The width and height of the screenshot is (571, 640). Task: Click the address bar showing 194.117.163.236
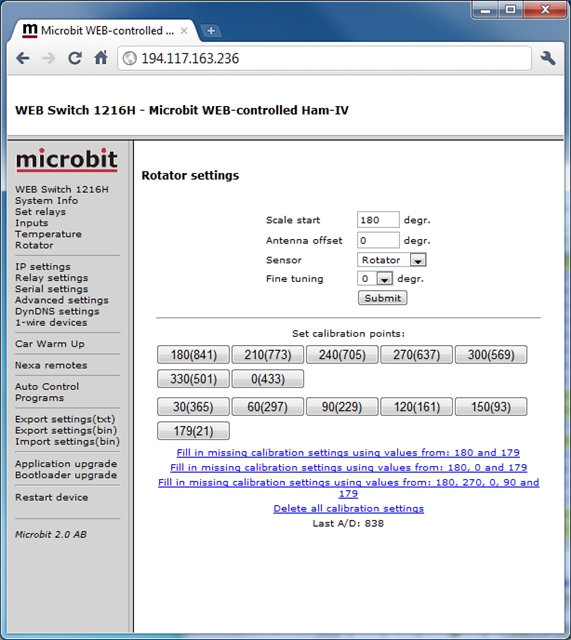tap(324, 58)
